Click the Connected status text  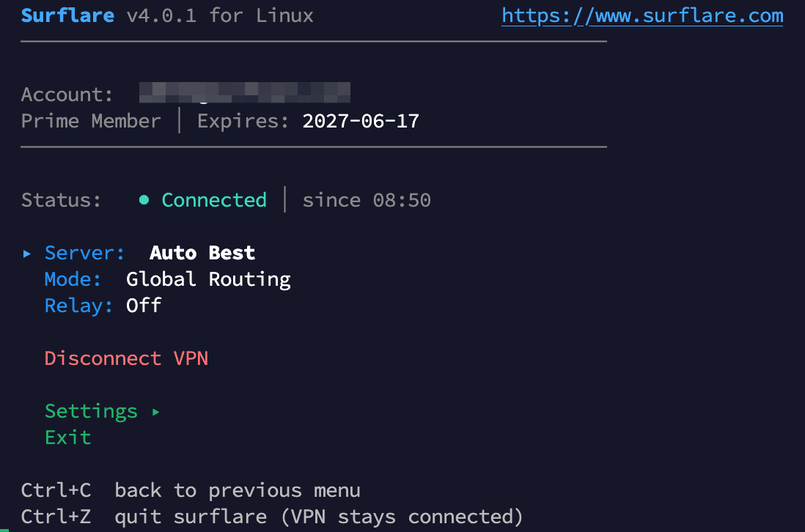(213, 200)
